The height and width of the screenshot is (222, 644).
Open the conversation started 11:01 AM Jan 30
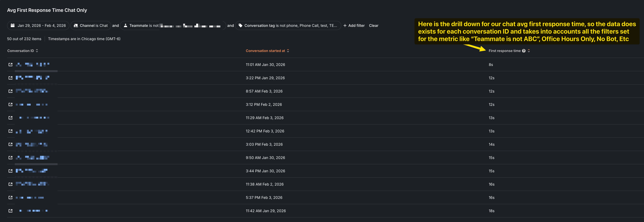[x=10, y=65]
